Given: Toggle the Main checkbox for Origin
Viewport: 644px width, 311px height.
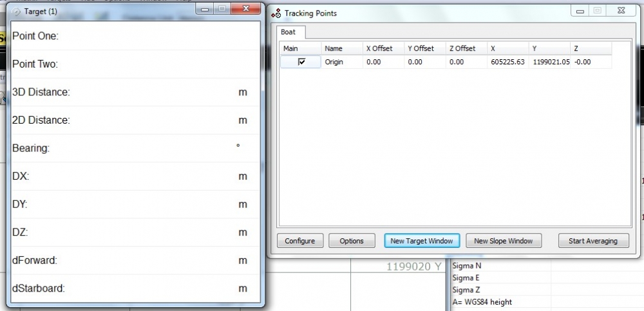Looking at the screenshot, I should (302, 62).
